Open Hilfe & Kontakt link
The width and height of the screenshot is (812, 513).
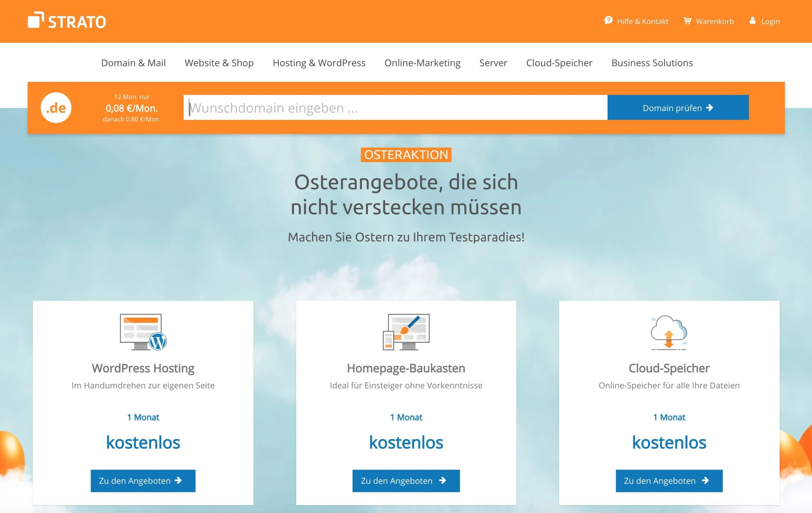click(x=642, y=21)
